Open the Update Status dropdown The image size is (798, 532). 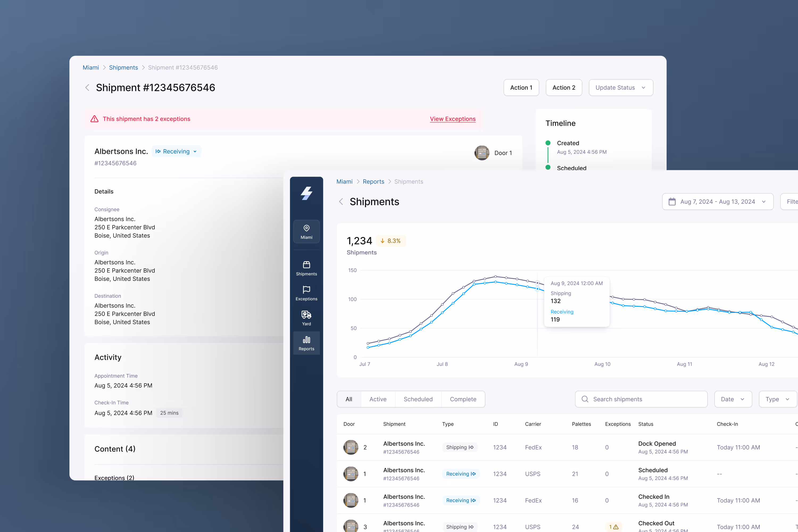click(x=621, y=88)
